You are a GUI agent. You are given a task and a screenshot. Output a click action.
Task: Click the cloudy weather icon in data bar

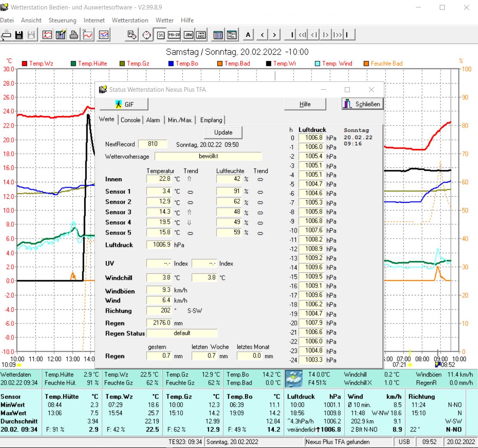coord(294,378)
